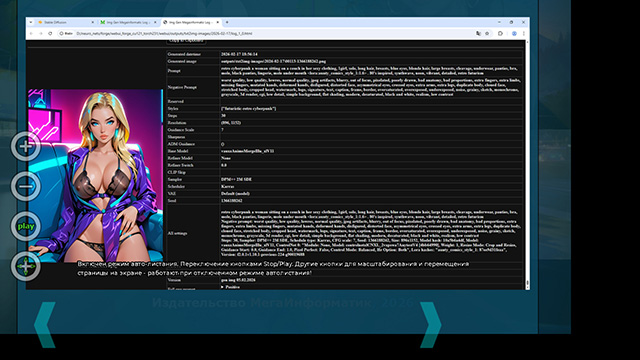Viewport: 640px width, 360px height.
Task: Click the Base Model value
Action: (x=247, y=151)
